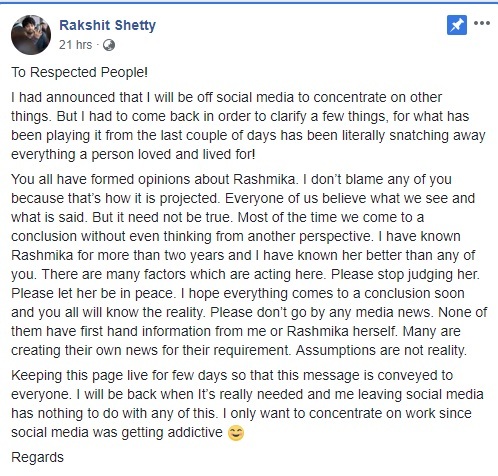This screenshot has height=476, width=498.
Task: Click the sentence 'You all have formed opinions'
Action: click(x=153, y=179)
